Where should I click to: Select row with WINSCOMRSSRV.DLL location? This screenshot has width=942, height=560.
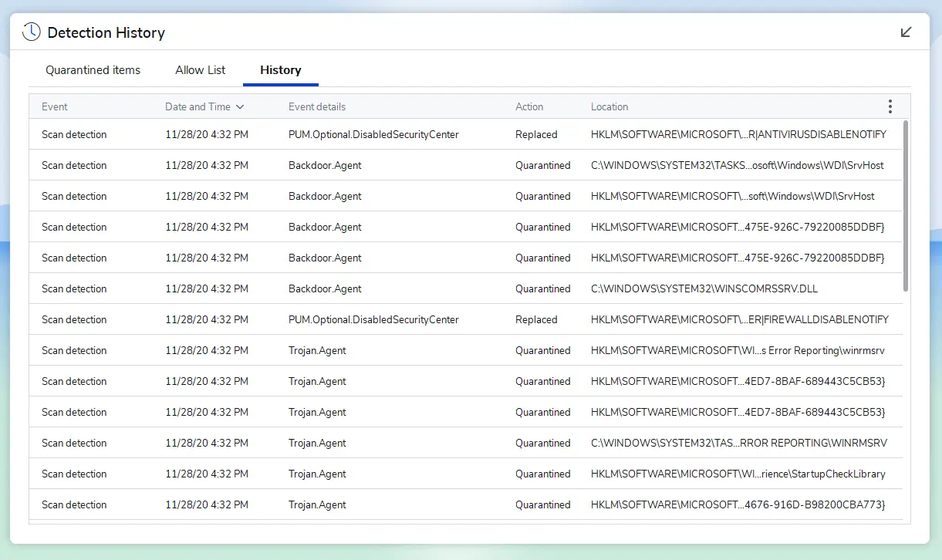click(465, 288)
